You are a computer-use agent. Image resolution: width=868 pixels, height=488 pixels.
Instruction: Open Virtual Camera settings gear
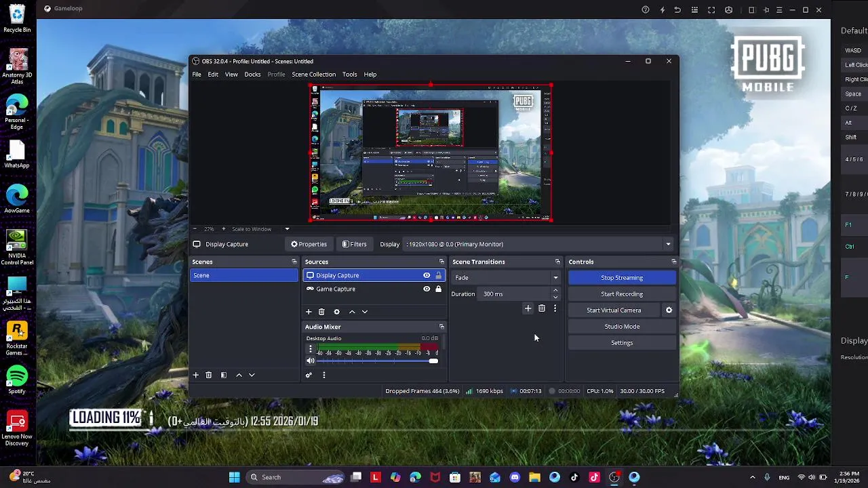(x=669, y=310)
